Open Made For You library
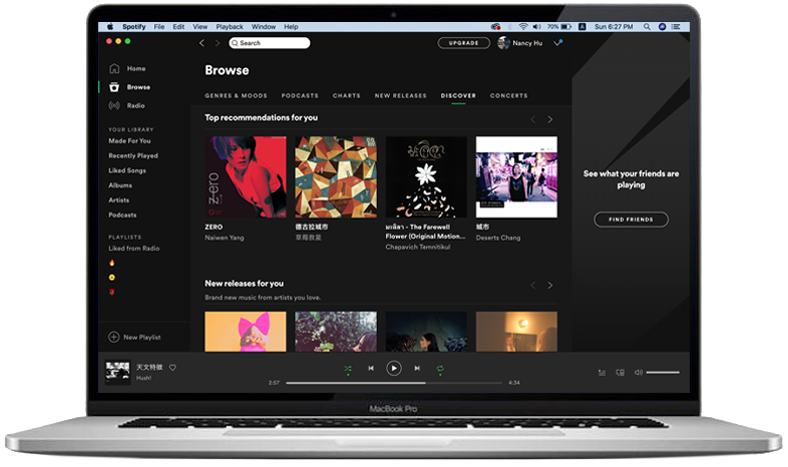Image resolution: width=788 pixels, height=467 pixels. tap(130, 141)
